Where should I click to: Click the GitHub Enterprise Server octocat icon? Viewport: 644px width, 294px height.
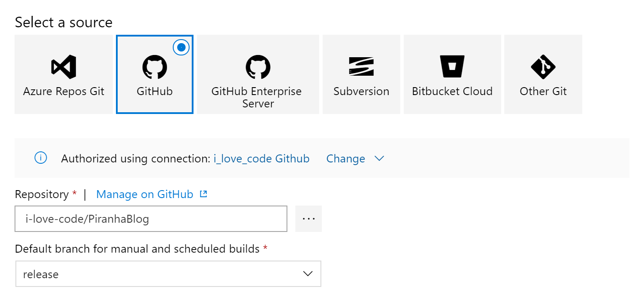tap(258, 67)
